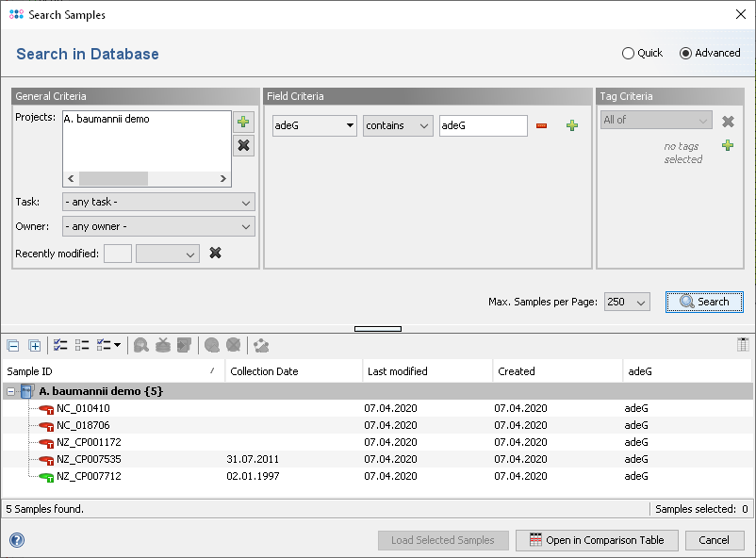Check all samples using toolbar icon
This screenshot has height=558, width=756.
coord(60,345)
